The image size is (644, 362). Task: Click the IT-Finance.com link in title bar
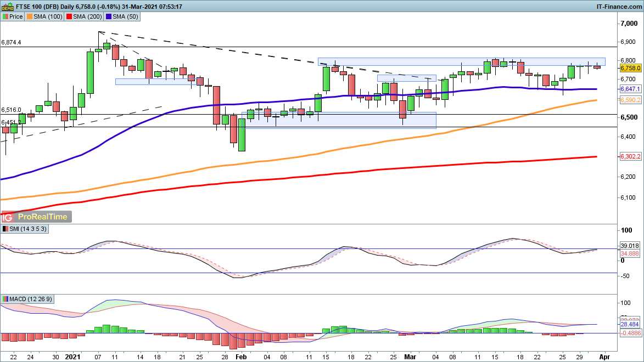(x=619, y=7)
